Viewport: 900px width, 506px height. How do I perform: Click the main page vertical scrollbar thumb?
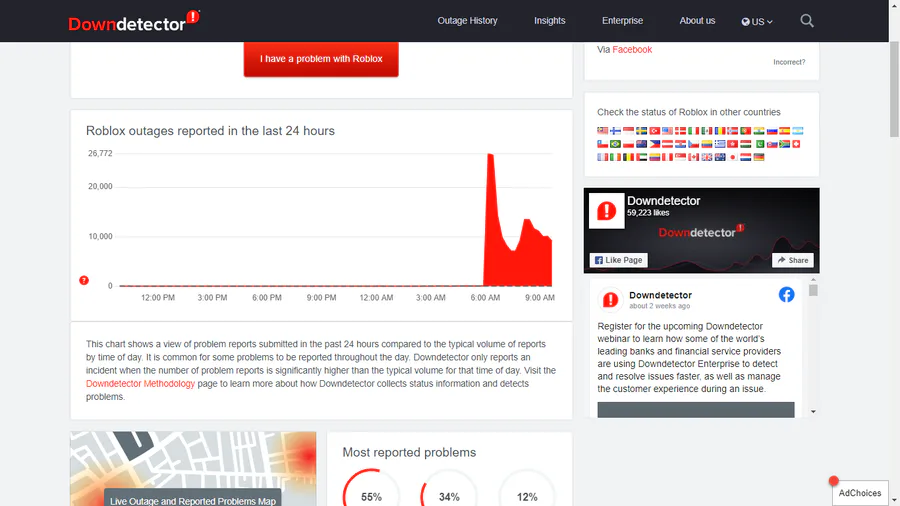click(894, 89)
